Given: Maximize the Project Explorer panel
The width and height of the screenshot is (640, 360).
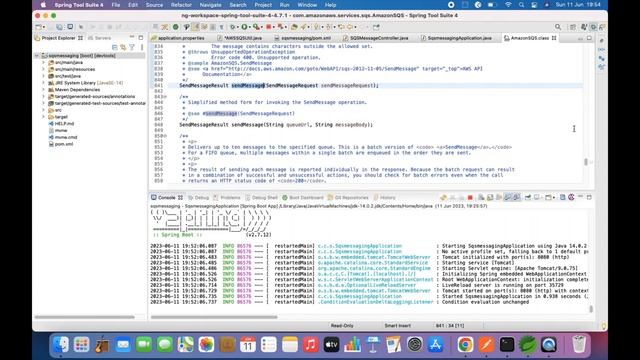Looking at the screenshot, I should click(x=141, y=38).
